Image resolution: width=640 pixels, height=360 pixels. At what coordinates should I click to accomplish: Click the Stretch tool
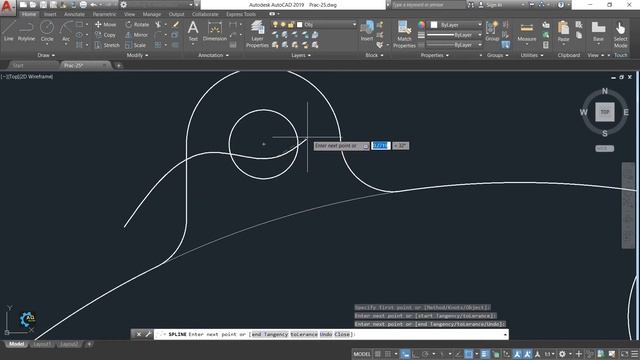pos(107,45)
